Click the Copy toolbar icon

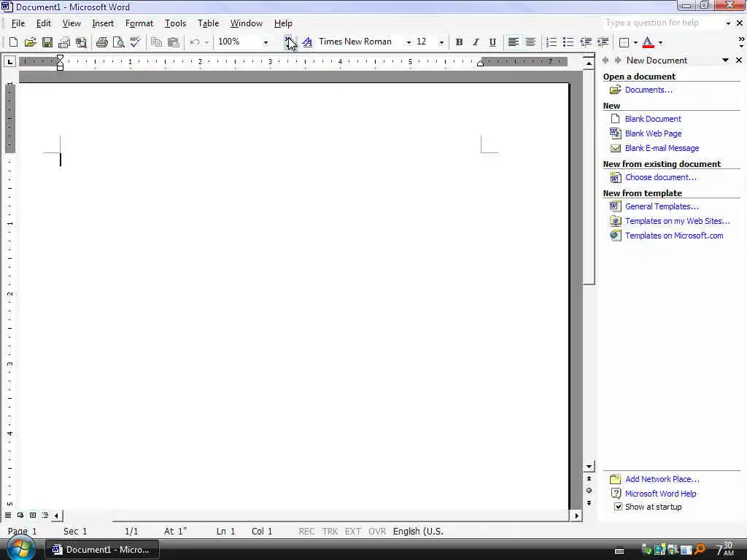[156, 42]
